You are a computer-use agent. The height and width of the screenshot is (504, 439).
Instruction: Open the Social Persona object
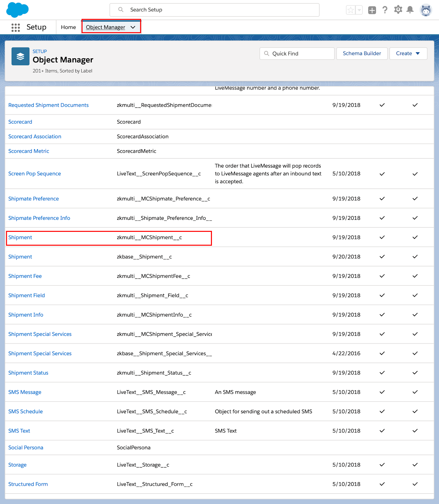click(x=26, y=448)
